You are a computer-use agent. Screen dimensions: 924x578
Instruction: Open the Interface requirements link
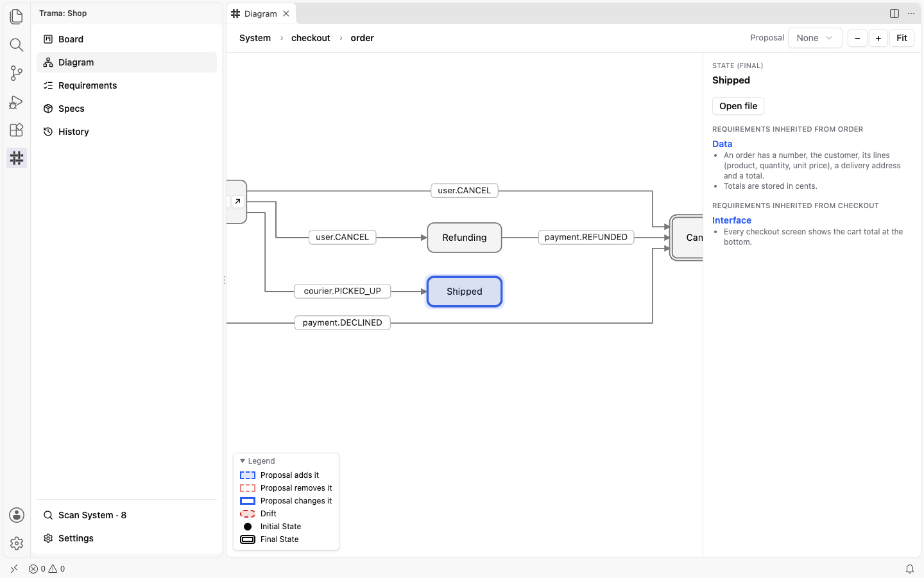pyautogui.click(x=732, y=220)
